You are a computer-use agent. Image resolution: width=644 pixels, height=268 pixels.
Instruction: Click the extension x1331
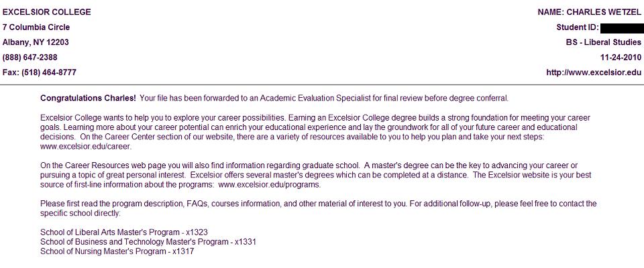pyautogui.click(x=244, y=242)
